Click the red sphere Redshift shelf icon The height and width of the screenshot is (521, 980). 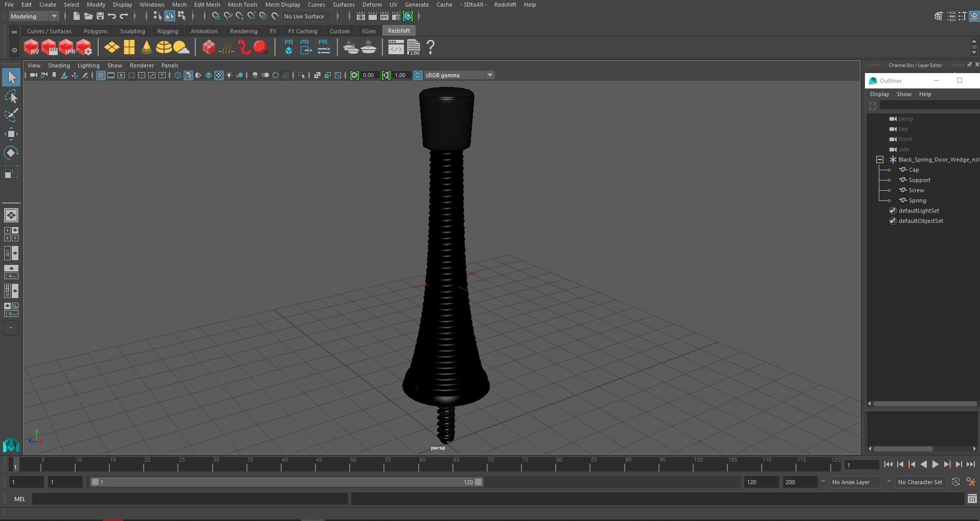[x=261, y=48]
